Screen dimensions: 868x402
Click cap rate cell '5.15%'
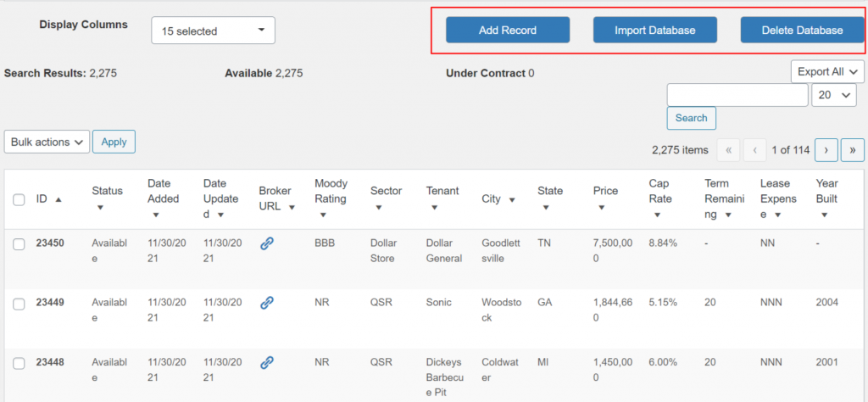point(663,302)
